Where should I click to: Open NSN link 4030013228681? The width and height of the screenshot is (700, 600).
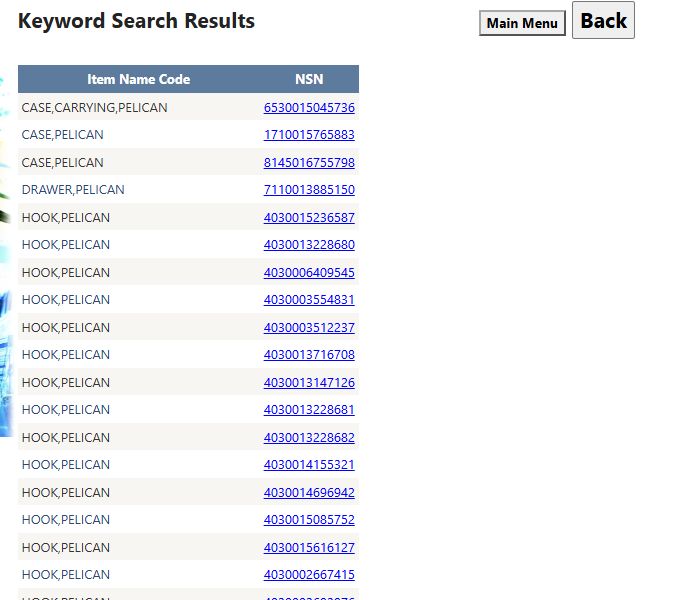click(x=309, y=409)
